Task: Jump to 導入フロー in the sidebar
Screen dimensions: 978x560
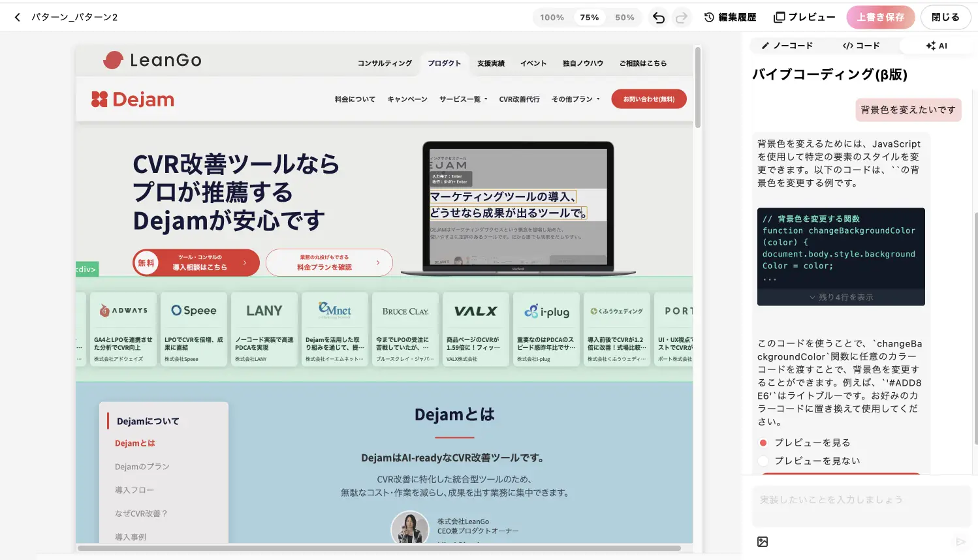Action: point(134,490)
